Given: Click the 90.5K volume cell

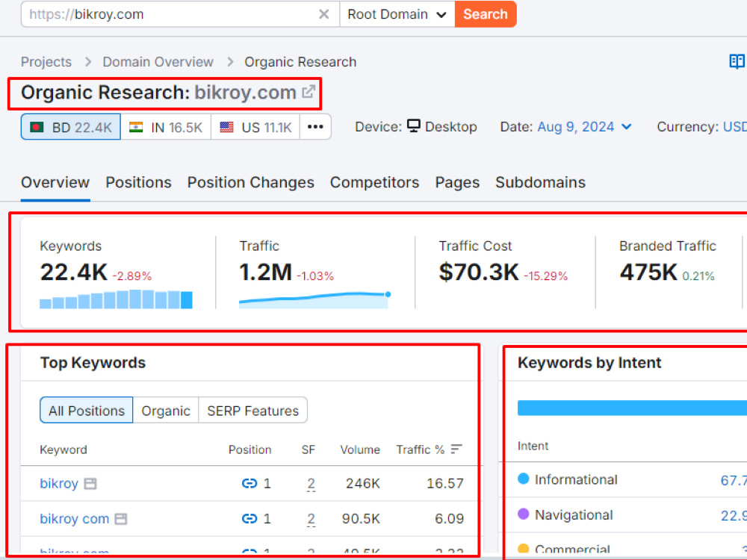Looking at the screenshot, I should point(361,519).
